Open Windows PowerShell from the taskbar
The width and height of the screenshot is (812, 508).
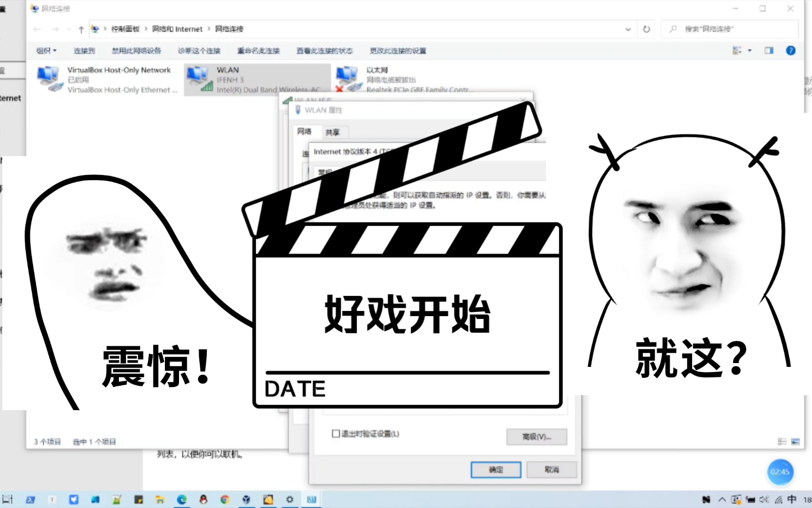tap(30, 500)
